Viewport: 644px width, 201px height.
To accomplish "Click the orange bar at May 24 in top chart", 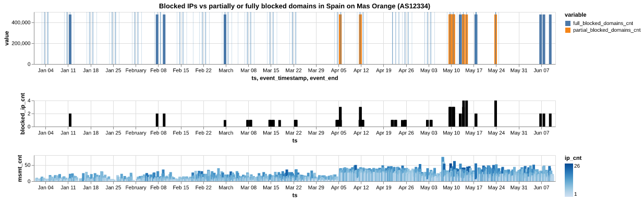I will (x=495, y=39).
